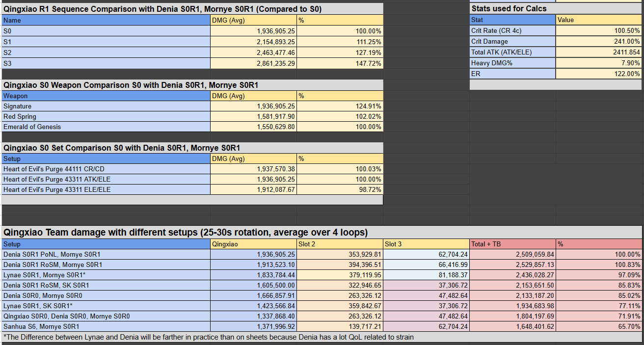Click 'Denia S0R0, Mornye S0R0' setup cell
Viewport: 644px width, 345px height.
click(x=106, y=295)
